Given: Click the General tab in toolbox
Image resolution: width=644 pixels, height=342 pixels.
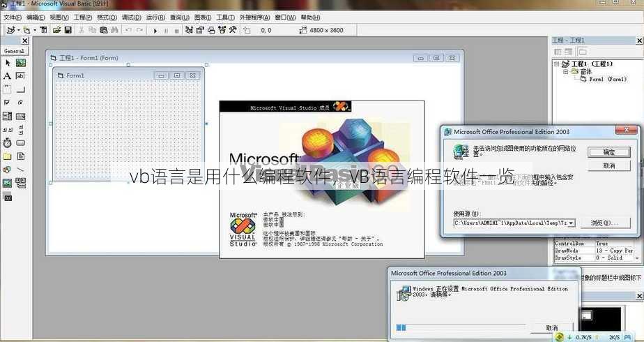Looking at the screenshot, I should point(14,51).
